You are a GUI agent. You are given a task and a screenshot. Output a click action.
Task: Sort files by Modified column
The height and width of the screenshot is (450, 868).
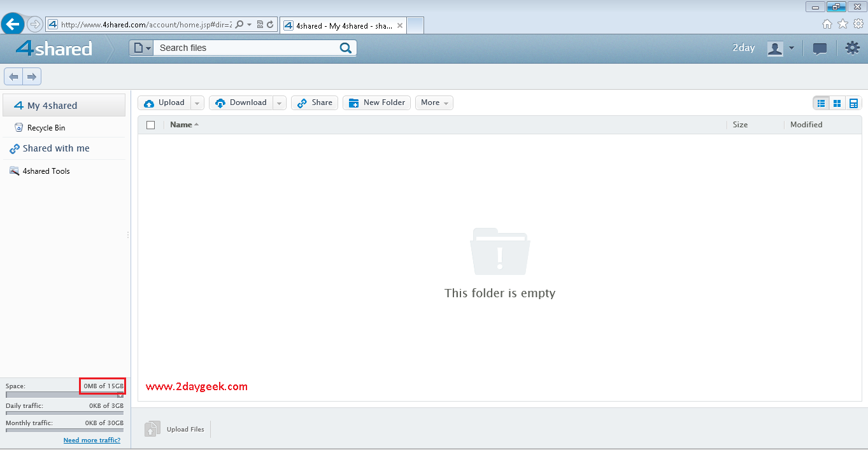coord(806,125)
